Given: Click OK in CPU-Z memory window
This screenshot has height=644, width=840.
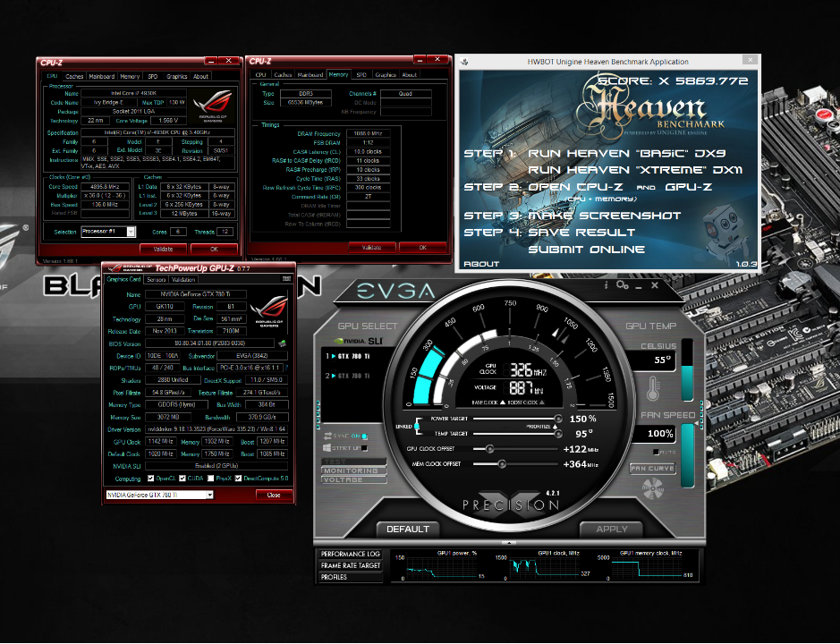Looking at the screenshot, I should point(422,248).
